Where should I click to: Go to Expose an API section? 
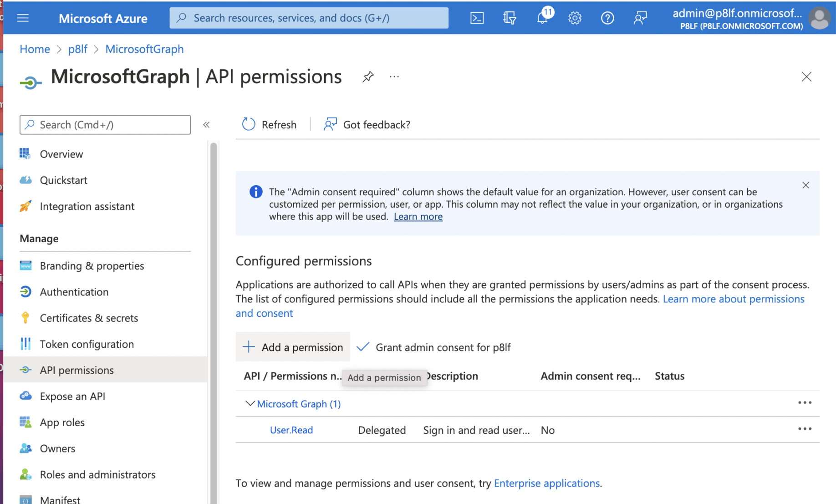[72, 396]
